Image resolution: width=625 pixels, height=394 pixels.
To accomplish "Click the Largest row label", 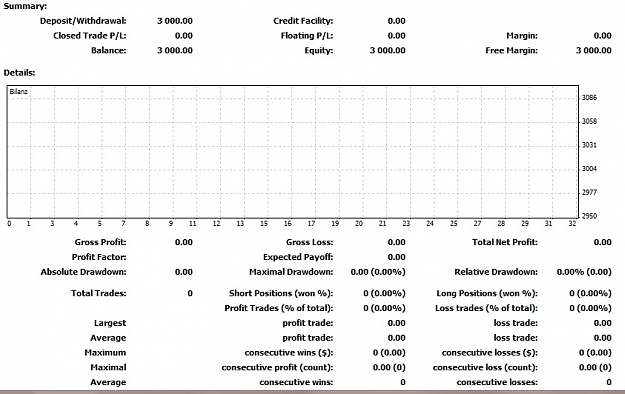I will point(110,323).
